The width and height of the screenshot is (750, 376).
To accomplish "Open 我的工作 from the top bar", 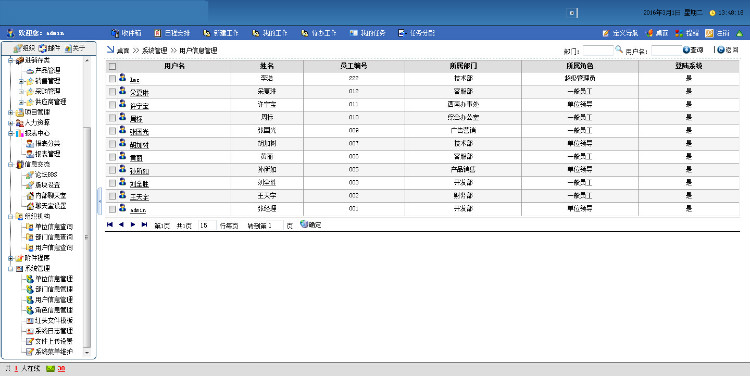I will [270, 33].
